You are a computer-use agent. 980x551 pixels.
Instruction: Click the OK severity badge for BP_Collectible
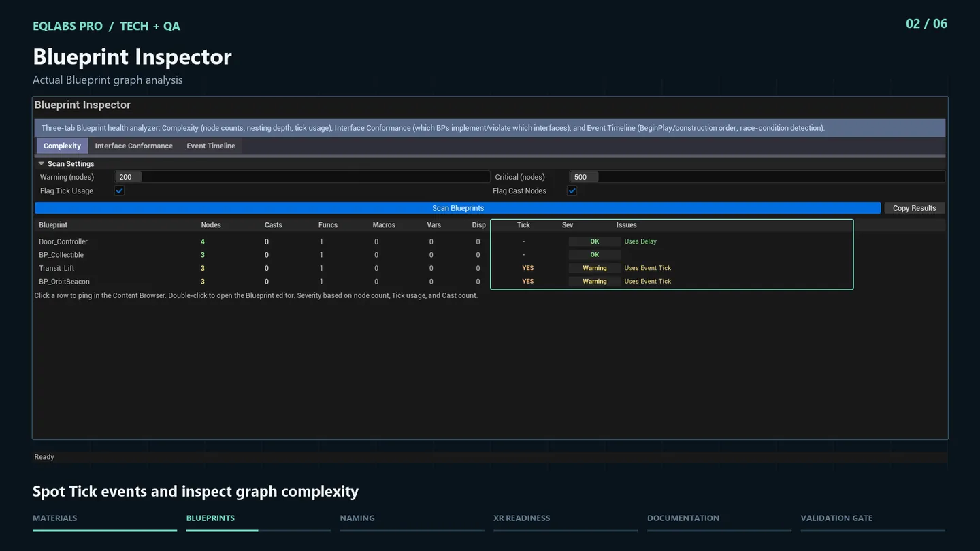[595, 255]
